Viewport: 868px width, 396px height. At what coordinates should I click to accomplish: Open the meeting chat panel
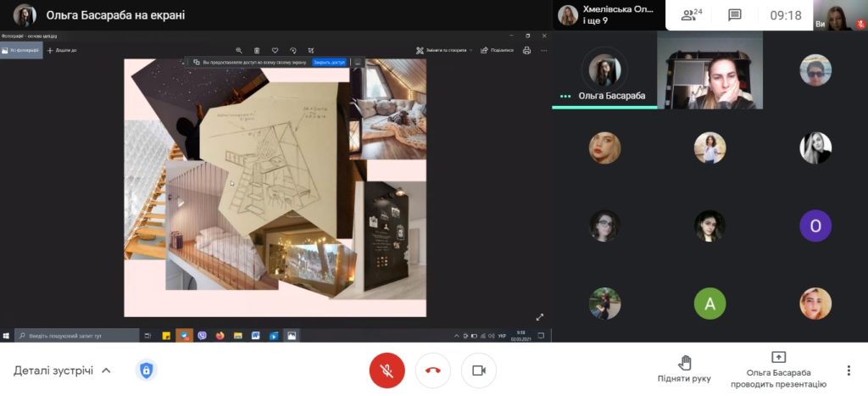[734, 14]
